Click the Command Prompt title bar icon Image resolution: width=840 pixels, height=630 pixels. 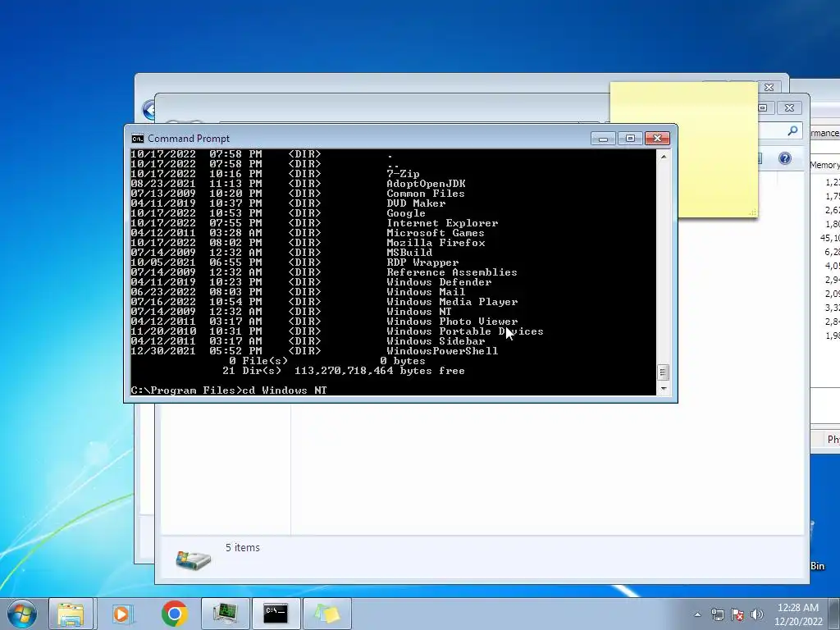tap(138, 139)
